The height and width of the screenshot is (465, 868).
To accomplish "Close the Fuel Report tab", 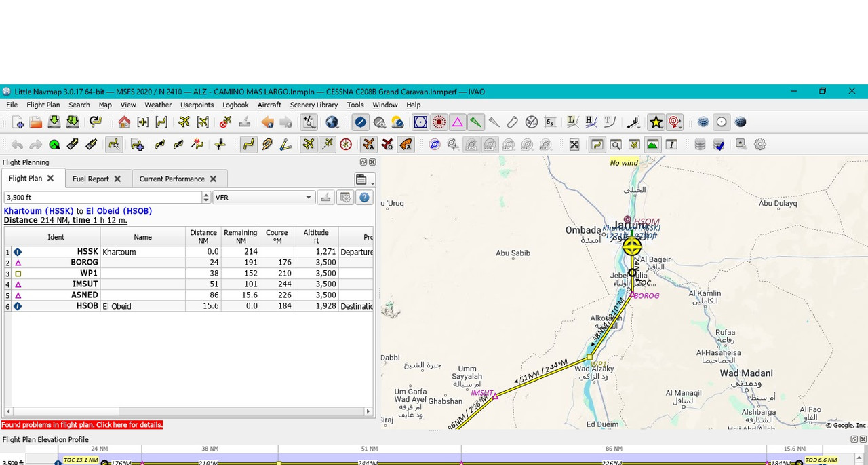I will pyautogui.click(x=117, y=179).
